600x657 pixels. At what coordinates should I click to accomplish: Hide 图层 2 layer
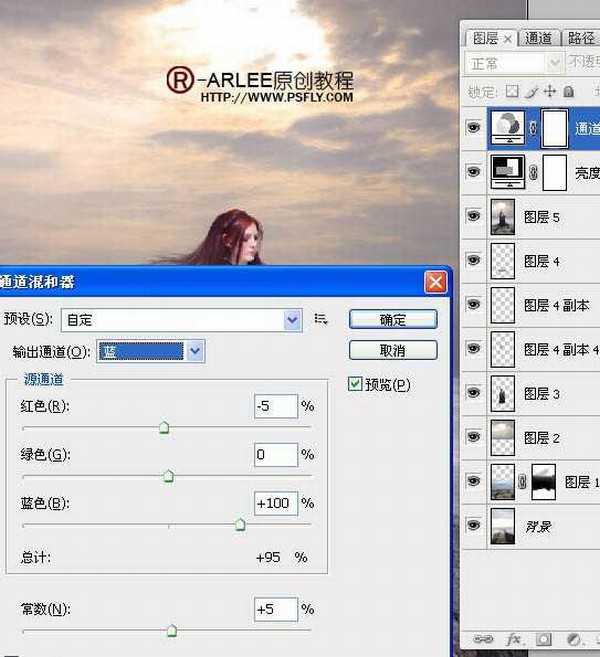click(473, 437)
